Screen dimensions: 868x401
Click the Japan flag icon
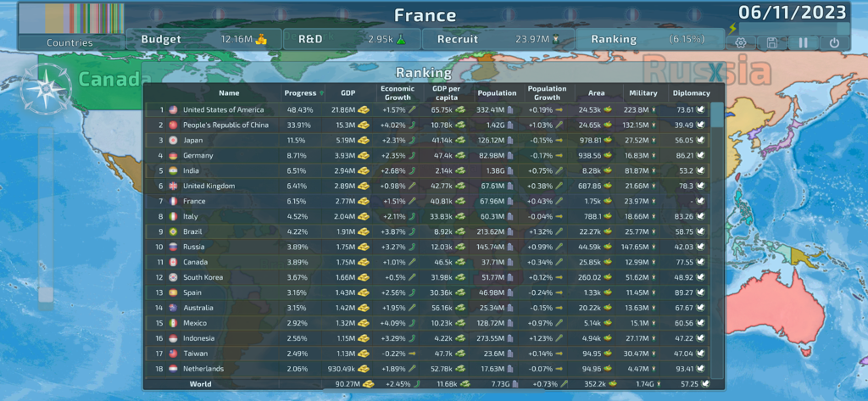pyautogui.click(x=173, y=141)
